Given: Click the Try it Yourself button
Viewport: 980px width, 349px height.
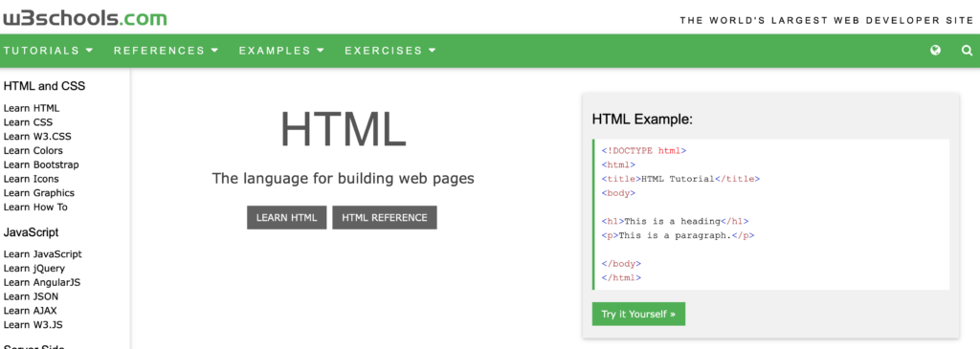Looking at the screenshot, I should coord(638,314).
